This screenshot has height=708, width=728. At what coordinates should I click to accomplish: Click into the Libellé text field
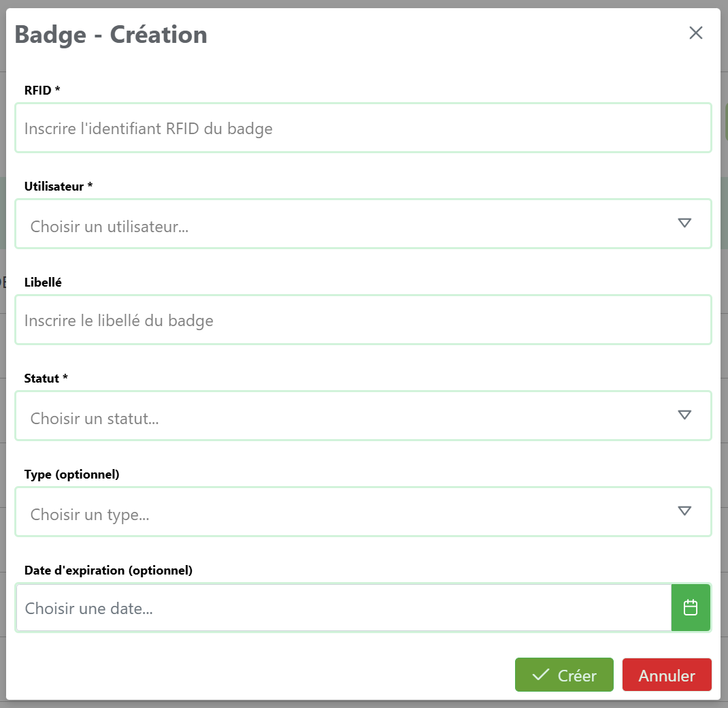363,320
